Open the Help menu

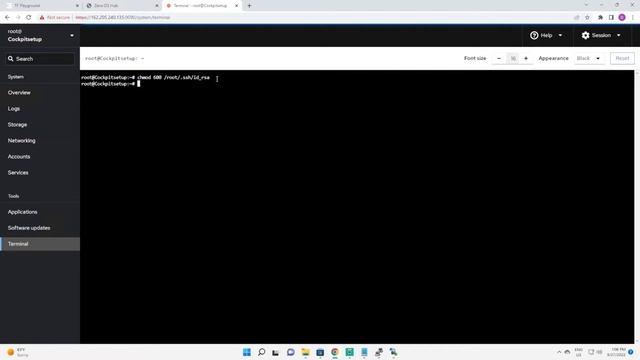point(546,36)
